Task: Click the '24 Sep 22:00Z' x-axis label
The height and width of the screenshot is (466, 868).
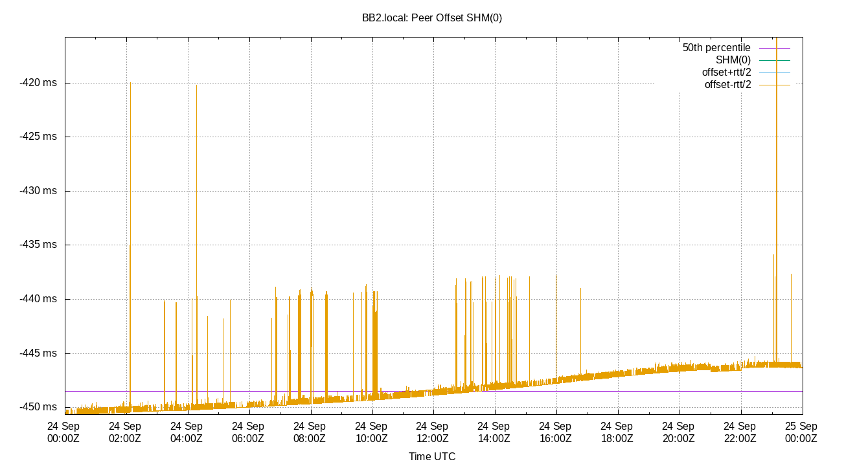Action: click(x=740, y=432)
